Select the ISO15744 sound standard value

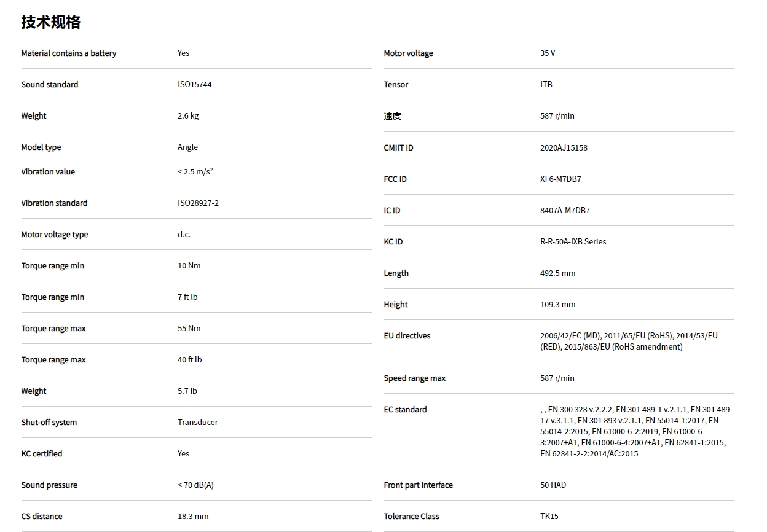[x=194, y=85]
